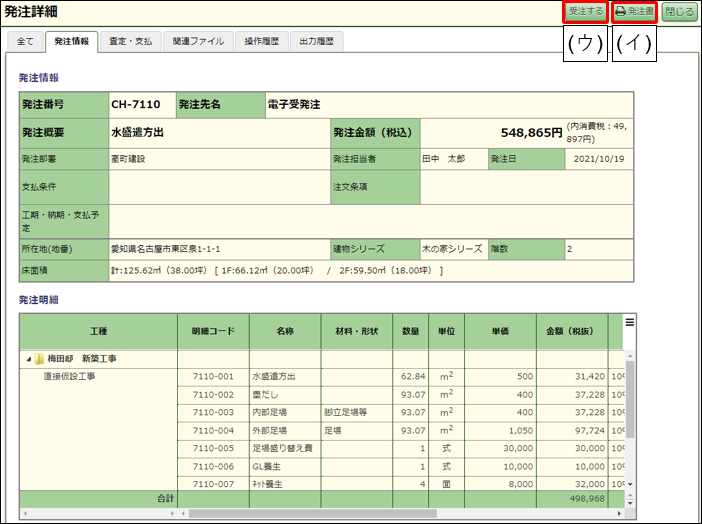This screenshot has width=702, height=524.
Task: Click the 受注する button
Action: 586,12
